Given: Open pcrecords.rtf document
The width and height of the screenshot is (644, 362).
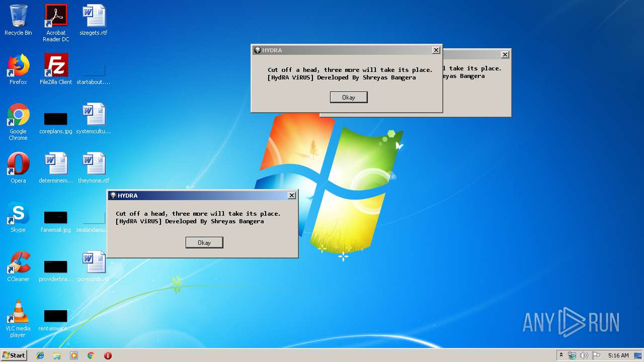Looking at the screenshot, I should [x=94, y=266].
